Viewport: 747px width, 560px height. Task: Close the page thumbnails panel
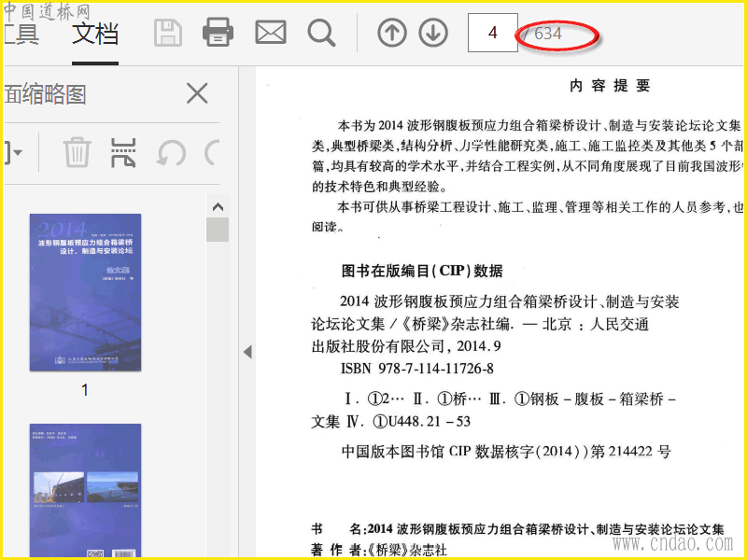(x=197, y=92)
